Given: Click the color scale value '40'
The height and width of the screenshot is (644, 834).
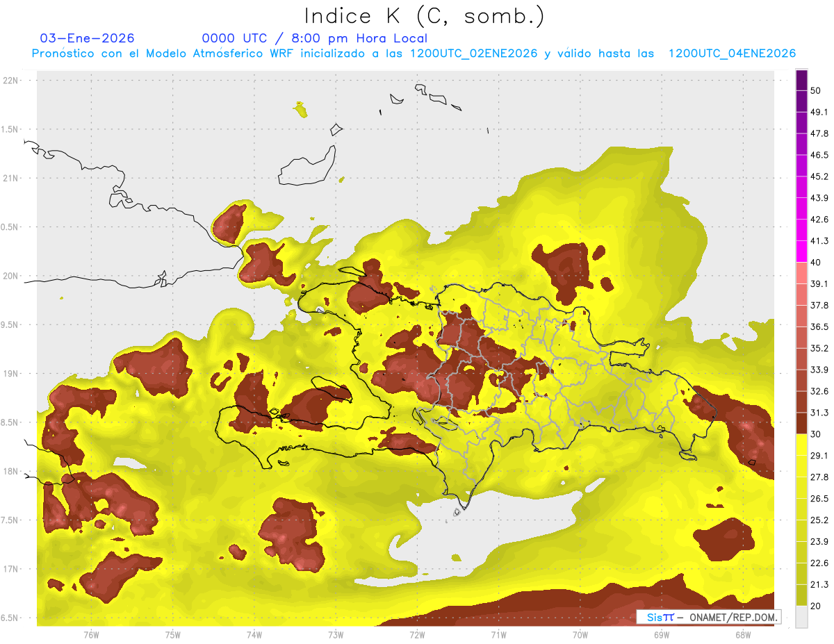Looking at the screenshot, I should point(817,263).
